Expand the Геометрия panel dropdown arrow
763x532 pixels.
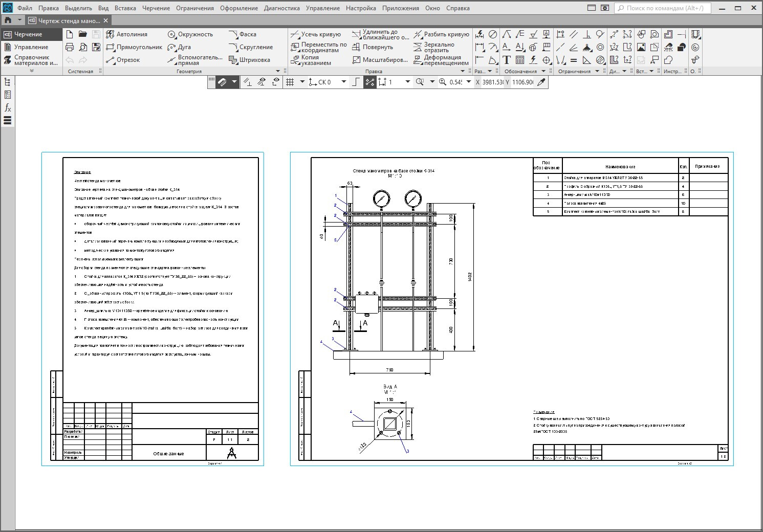[278, 72]
